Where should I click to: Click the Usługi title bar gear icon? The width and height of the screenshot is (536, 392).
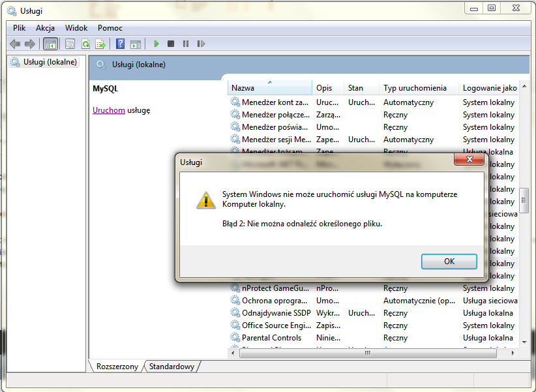pyautogui.click(x=12, y=11)
